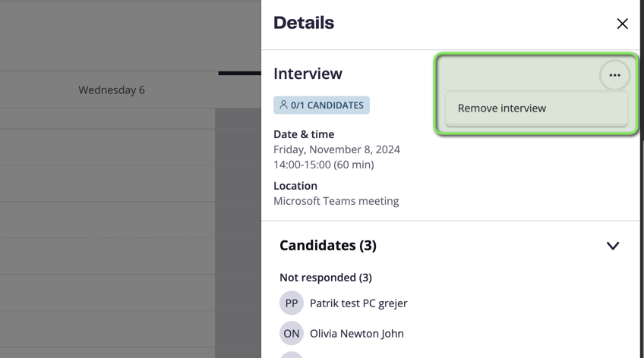
Task: Close the Details panel with the X
Action: click(622, 24)
